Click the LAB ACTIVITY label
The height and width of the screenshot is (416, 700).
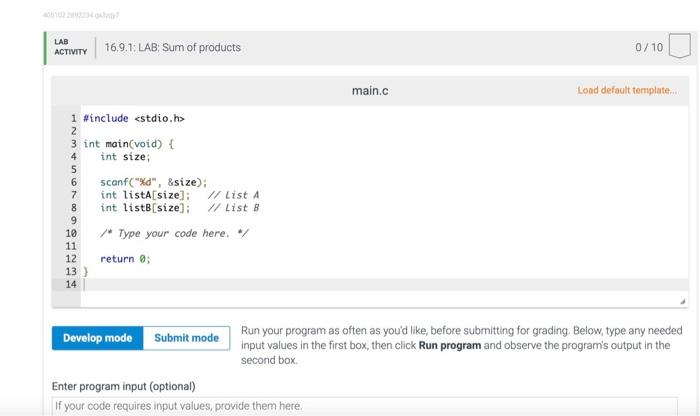click(x=71, y=47)
